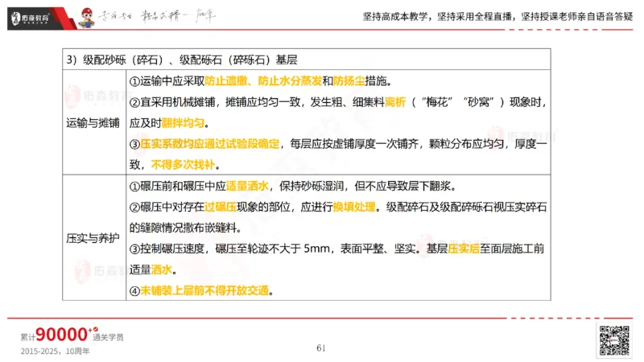Click highlighted text 未铺装上层前不得开放交通

pos(204,290)
